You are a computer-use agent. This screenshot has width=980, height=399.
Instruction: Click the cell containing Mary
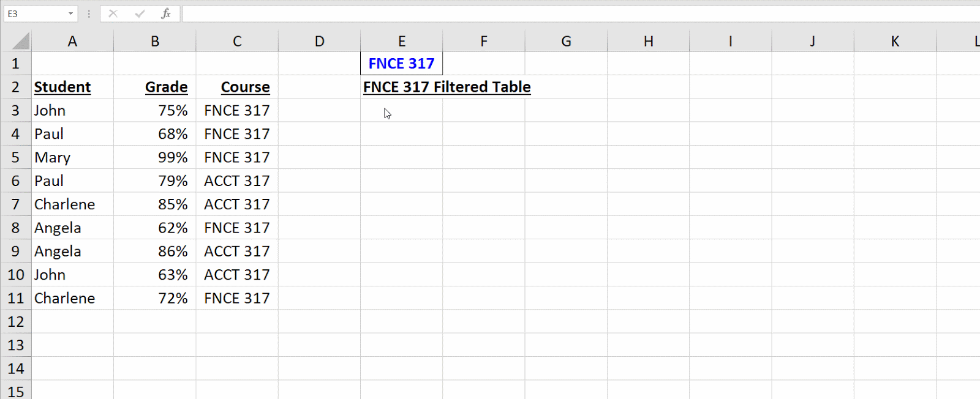click(53, 158)
